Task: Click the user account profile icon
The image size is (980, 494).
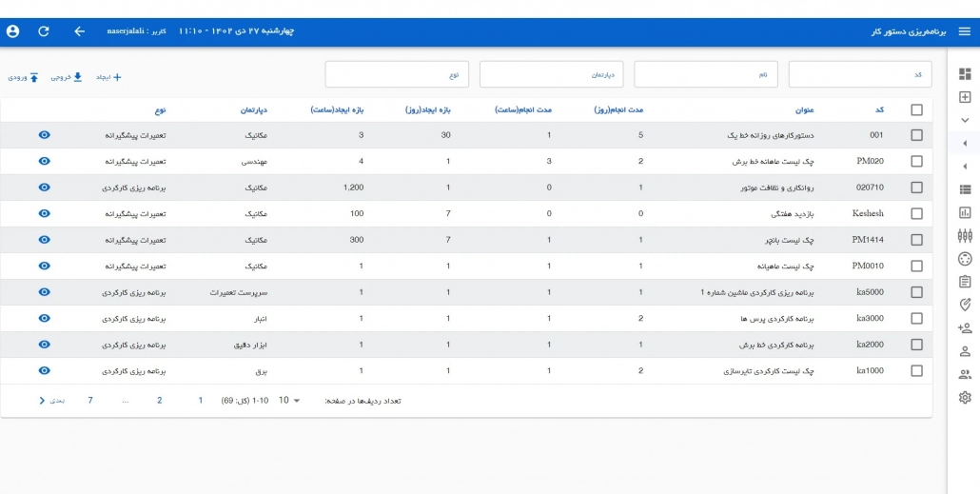Action: (12, 31)
